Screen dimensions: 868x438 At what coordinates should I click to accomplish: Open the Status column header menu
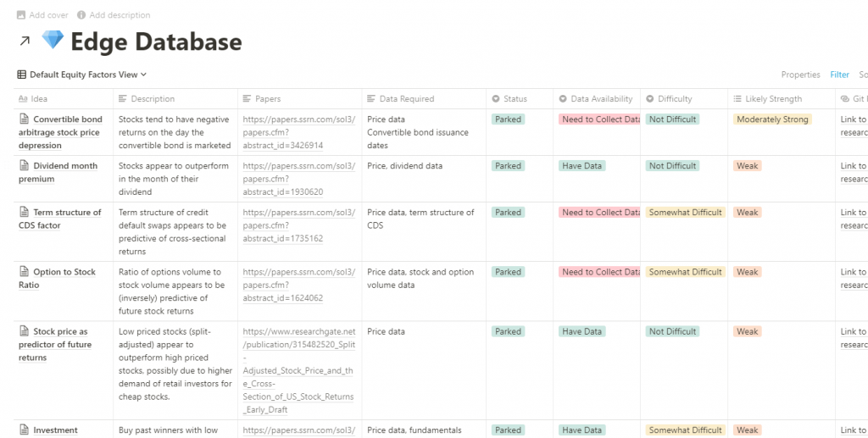click(515, 99)
